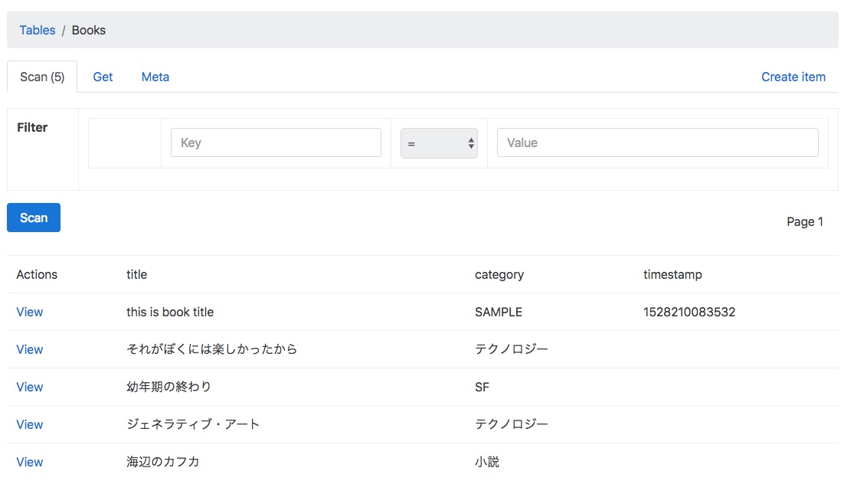Click the Create item link
The height and width of the screenshot is (504, 844).
coord(793,77)
